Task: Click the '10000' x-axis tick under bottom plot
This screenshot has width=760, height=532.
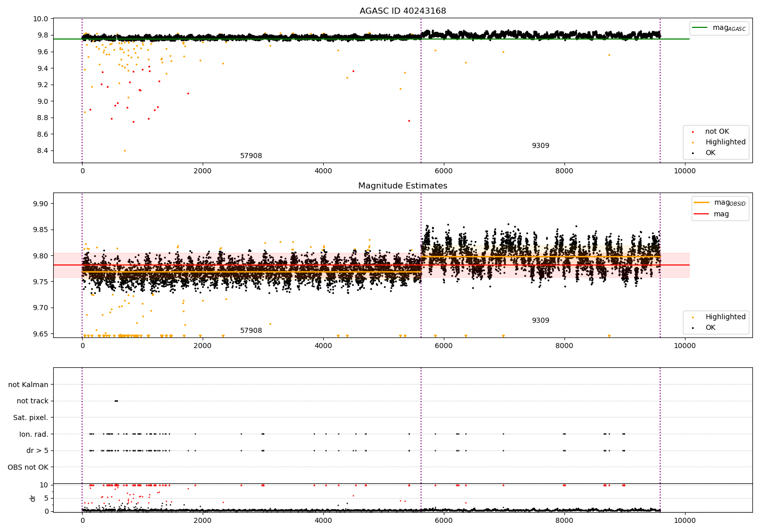Action: [685, 520]
